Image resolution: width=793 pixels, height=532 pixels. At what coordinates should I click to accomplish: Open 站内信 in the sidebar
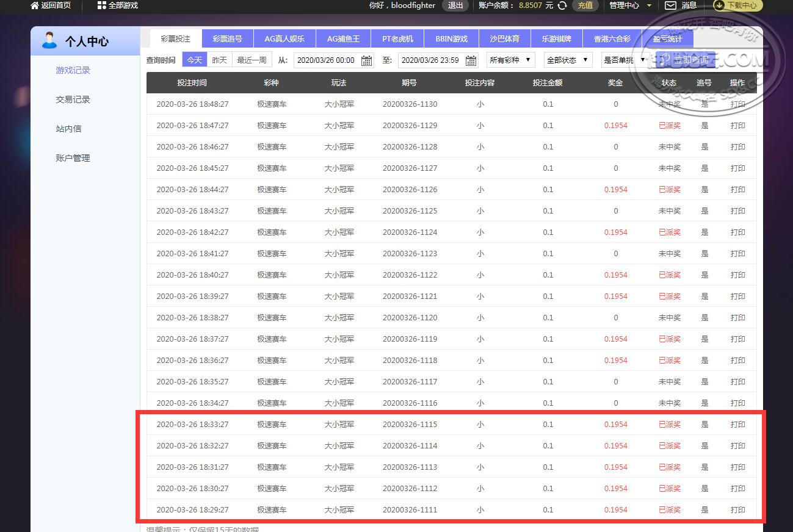point(68,129)
